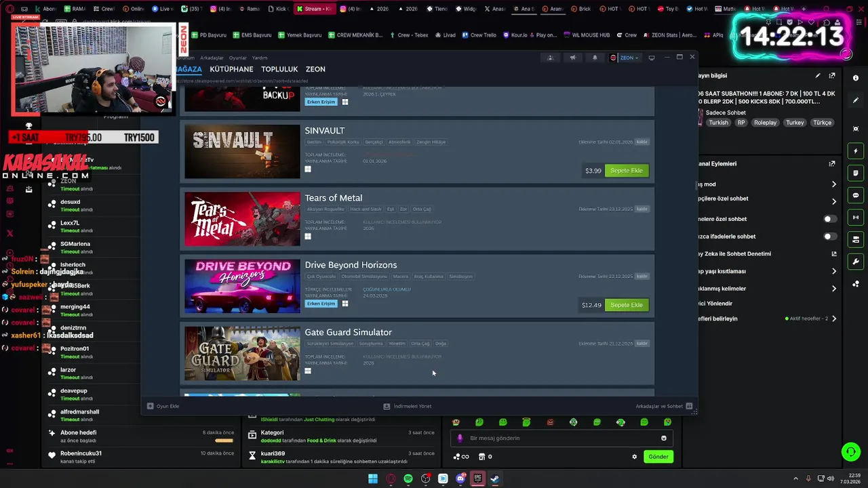Open Spotify from taskbar
The image size is (868, 488).
tap(408, 479)
